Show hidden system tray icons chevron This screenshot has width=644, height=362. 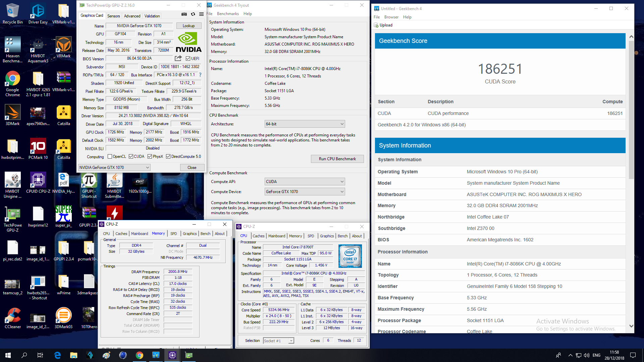pos(570,355)
